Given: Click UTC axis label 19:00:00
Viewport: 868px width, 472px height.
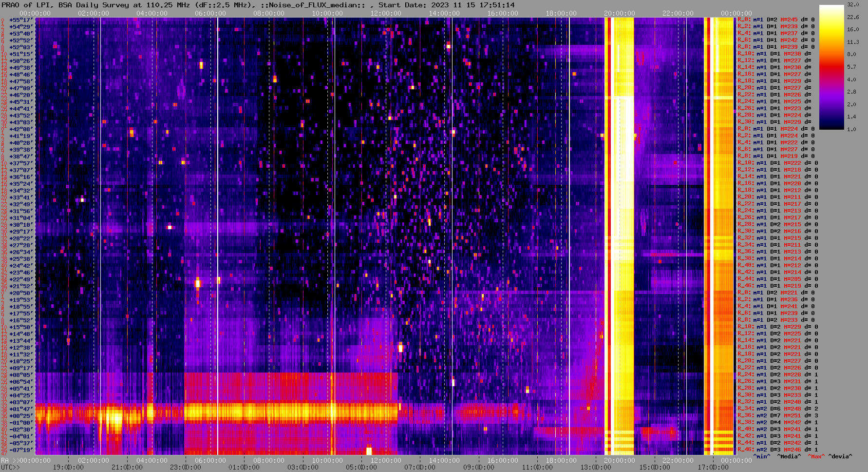Looking at the screenshot, I should (68, 467).
